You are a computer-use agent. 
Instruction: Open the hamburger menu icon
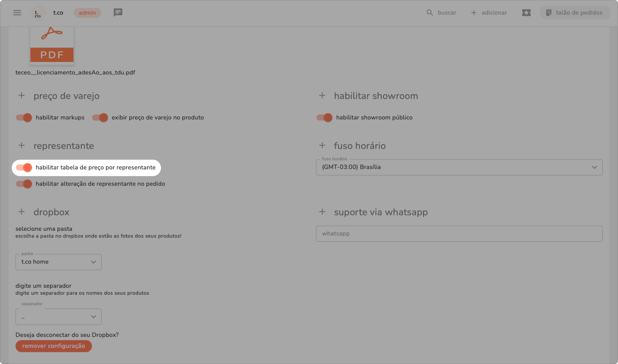click(17, 13)
